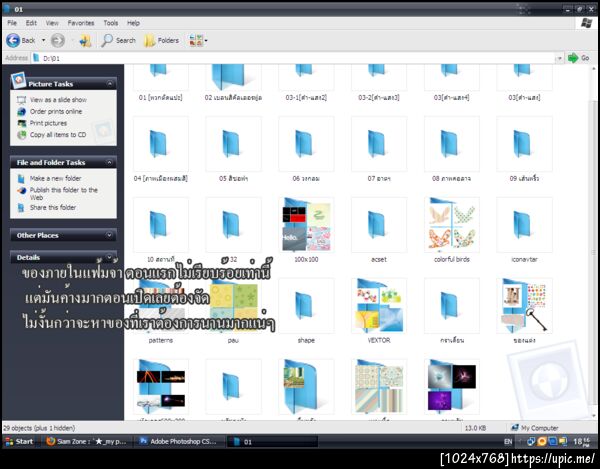Switch to Siam Zone Firefox taskbar item
600x469 pixels.
coord(86,441)
